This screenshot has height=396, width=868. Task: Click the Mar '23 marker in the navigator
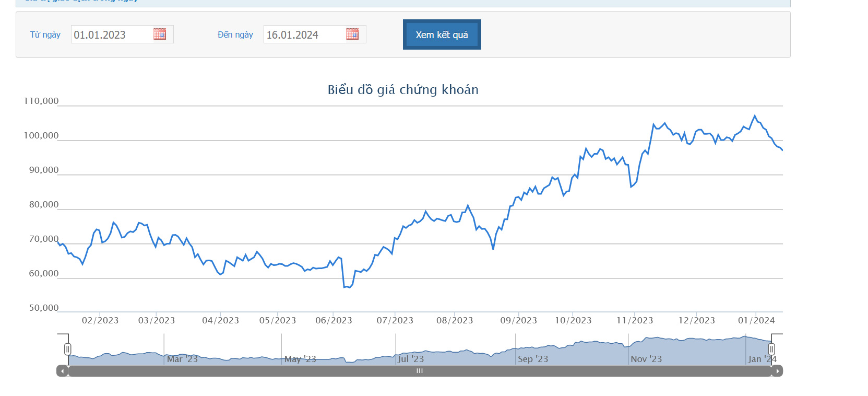(182, 359)
